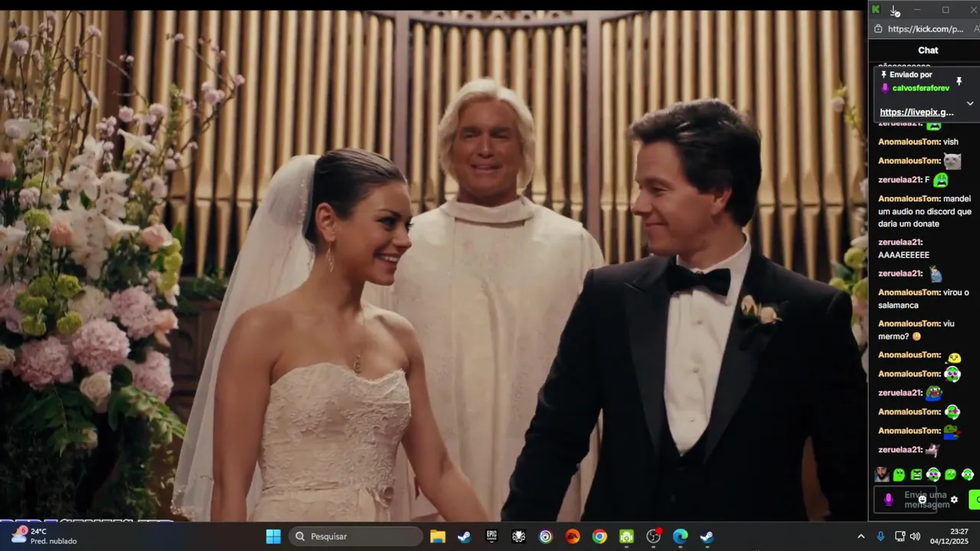
Task: Click the username on the 'AnomalousTom: vish' message
Action: (909, 142)
